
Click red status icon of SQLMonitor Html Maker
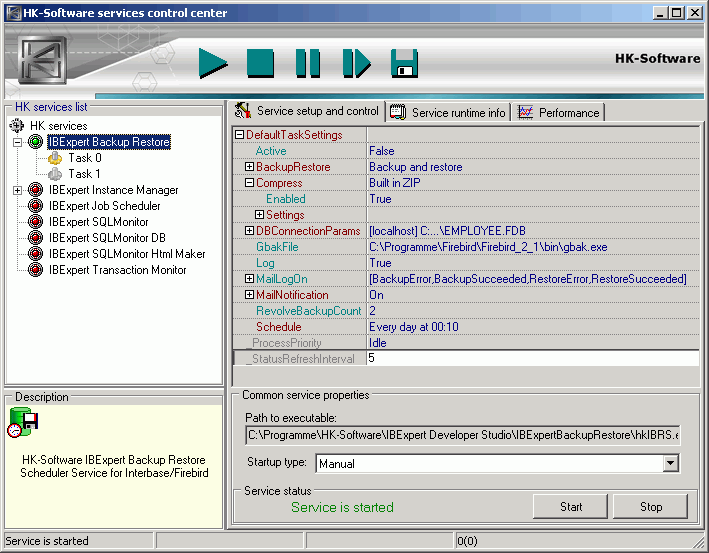coord(35,254)
